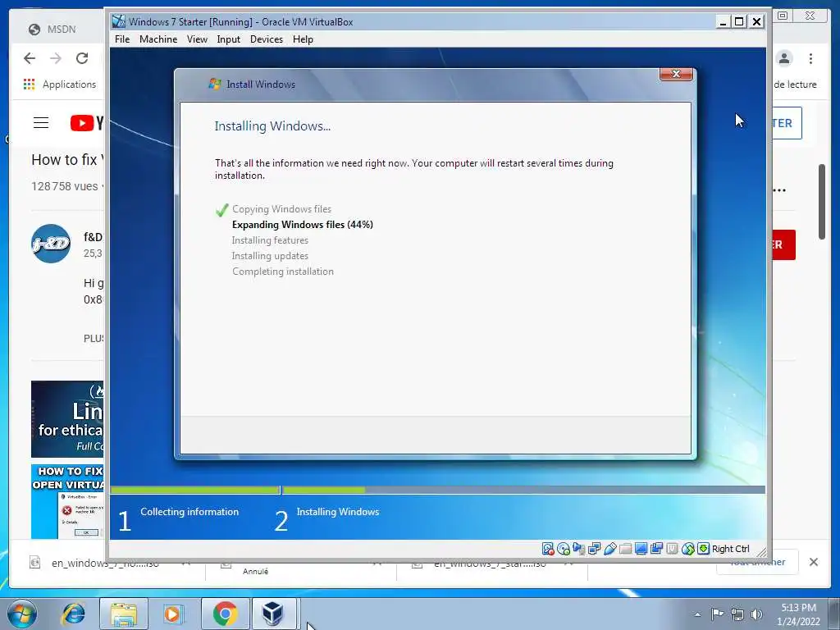Click the mouse integration icon in VirtualBox status bar

pyautogui.click(x=688, y=549)
